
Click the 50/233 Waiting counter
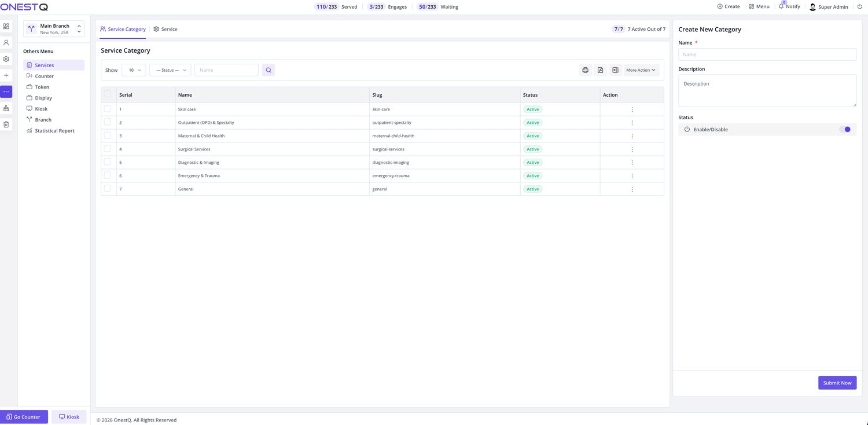tap(438, 7)
